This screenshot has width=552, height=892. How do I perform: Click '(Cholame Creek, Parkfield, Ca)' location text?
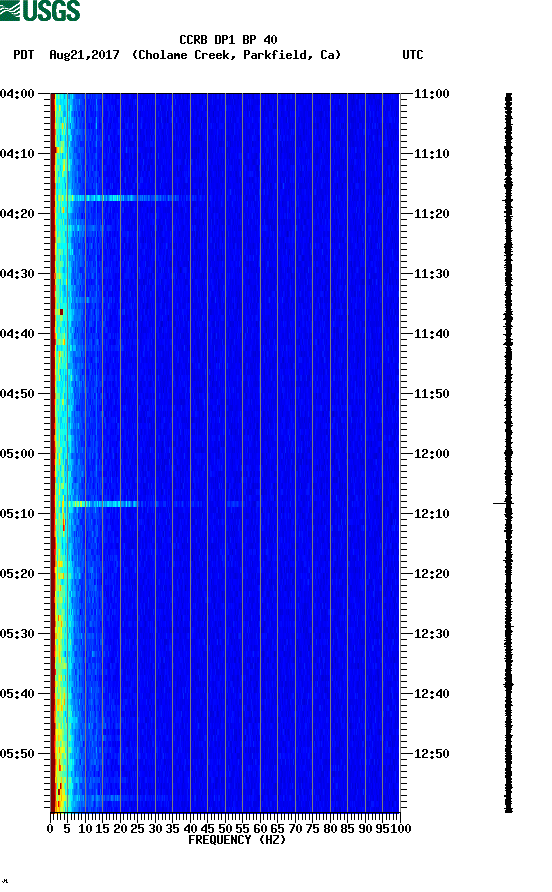pos(236,55)
